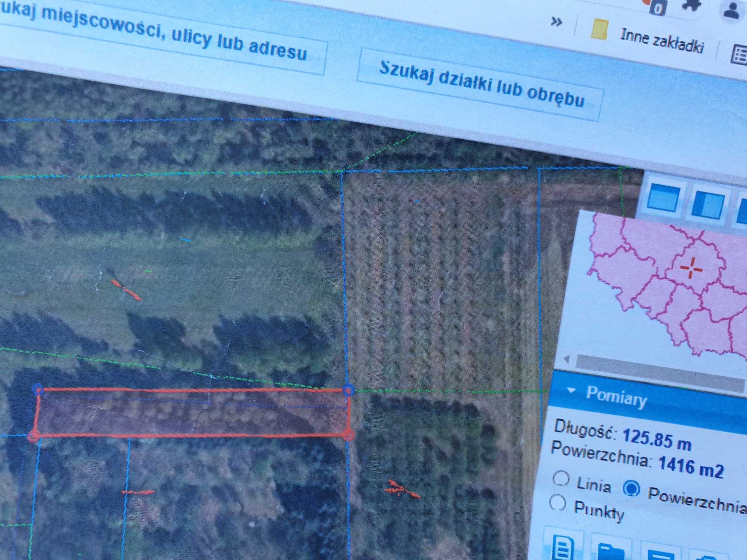Click the folder icon in the Pomiary panel
This screenshot has width=747, height=560.
(611, 552)
